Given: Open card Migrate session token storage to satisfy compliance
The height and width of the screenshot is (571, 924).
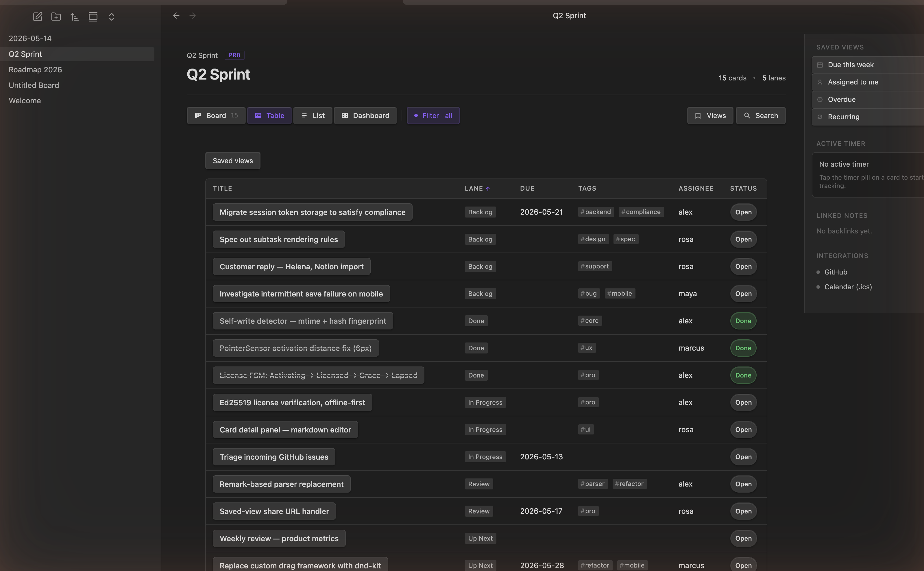Looking at the screenshot, I should (313, 212).
